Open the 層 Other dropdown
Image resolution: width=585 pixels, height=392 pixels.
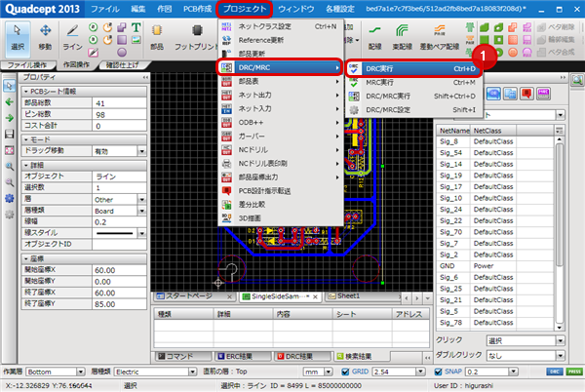141,200
